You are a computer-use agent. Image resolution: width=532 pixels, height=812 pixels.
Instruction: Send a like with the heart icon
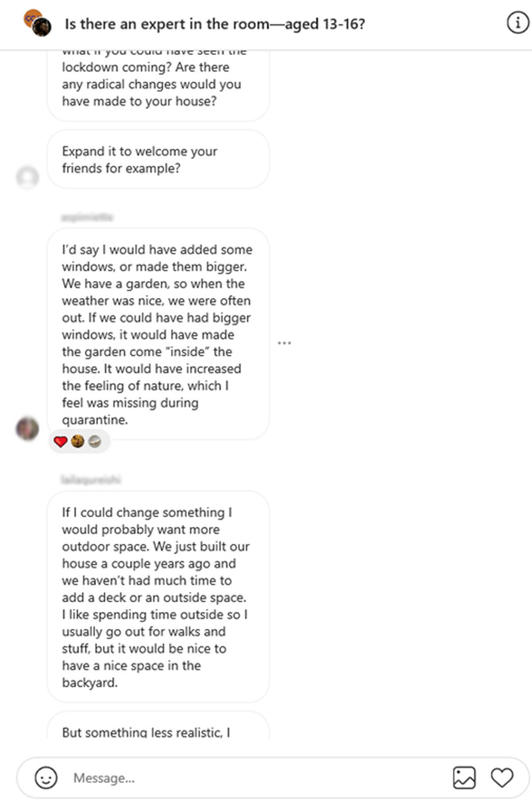502,777
